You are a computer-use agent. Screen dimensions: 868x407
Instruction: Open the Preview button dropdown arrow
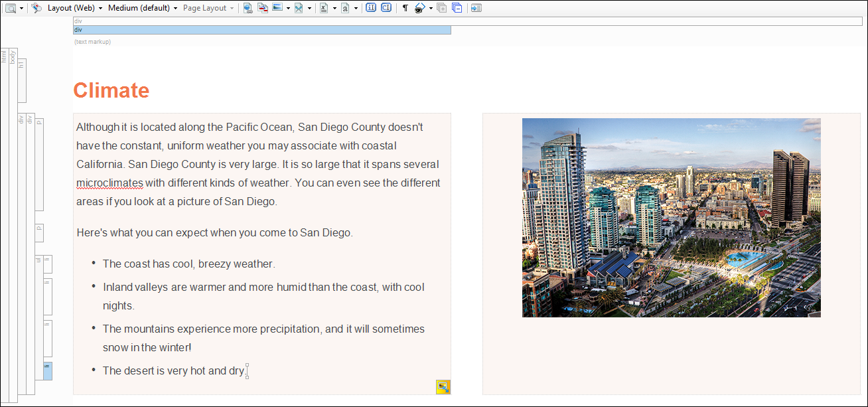tap(22, 8)
